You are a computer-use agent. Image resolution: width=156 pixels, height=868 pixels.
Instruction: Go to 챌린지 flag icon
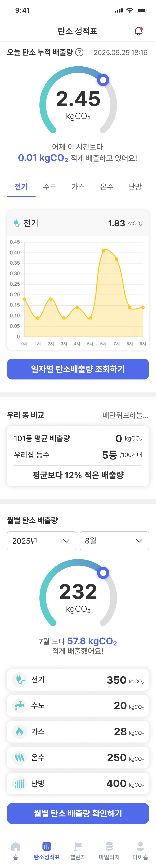coord(78,846)
